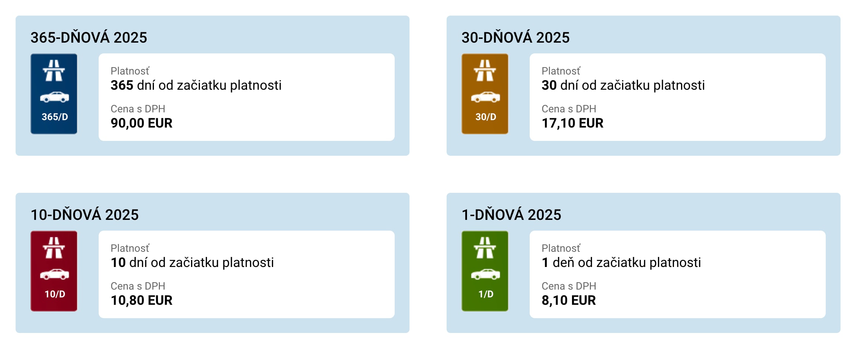Click the 17,10 EUR price
This screenshot has height=353, width=868.
pos(572,123)
